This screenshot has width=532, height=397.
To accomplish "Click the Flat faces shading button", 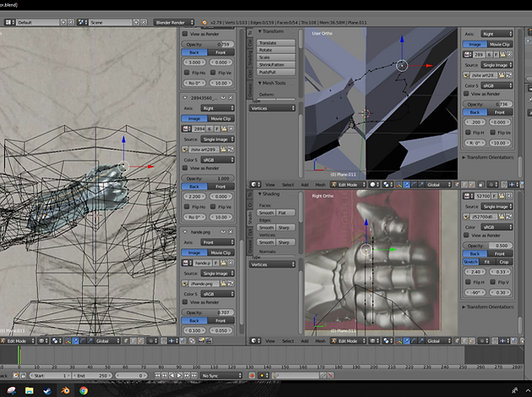I will [286, 214].
